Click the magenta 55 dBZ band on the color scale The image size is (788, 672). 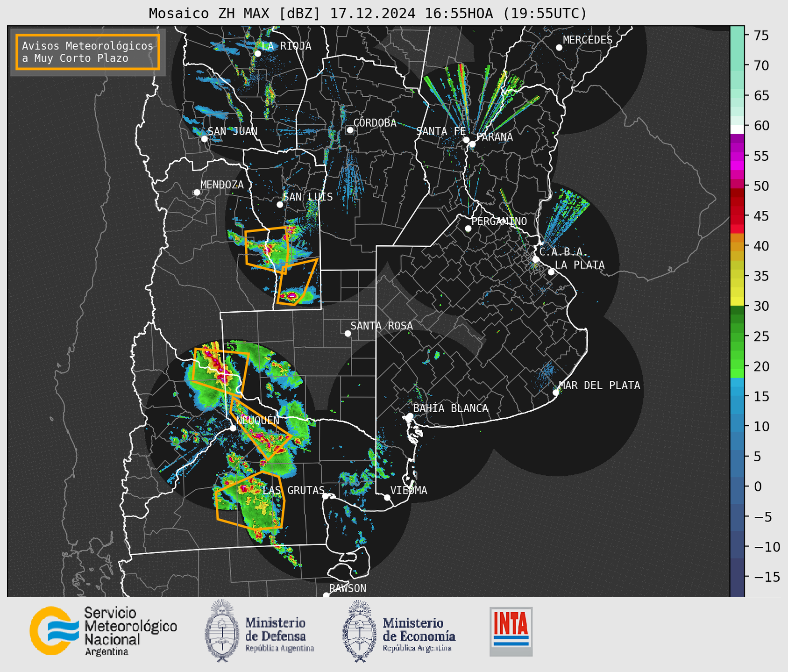(x=737, y=157)
